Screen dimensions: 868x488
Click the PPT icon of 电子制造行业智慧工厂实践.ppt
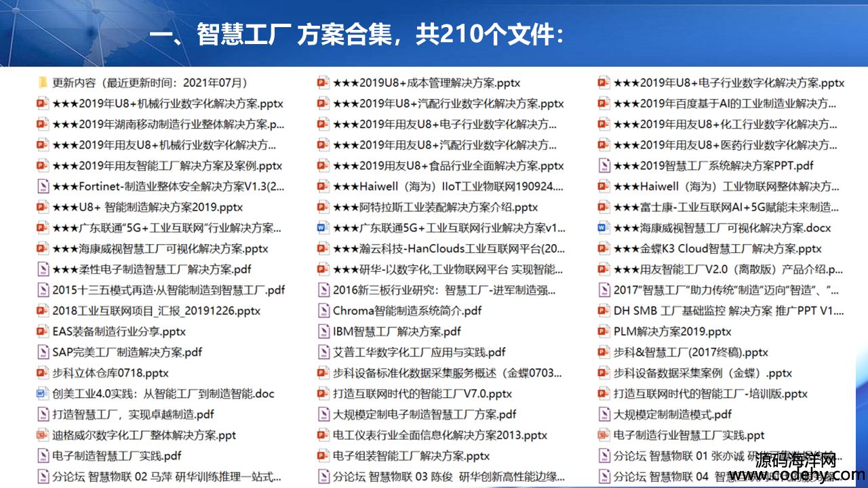[604, 435]
